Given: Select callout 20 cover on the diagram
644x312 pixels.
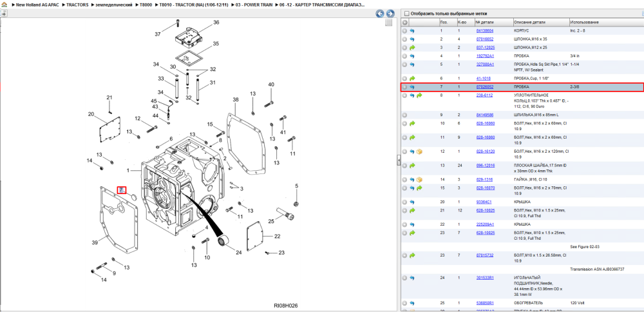Looking at the screenshot, I should pyautogui.click(x=91, y=114).
